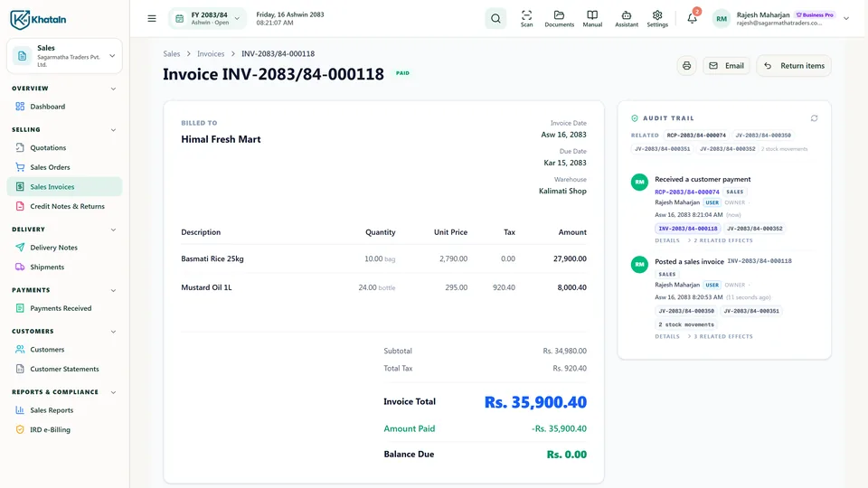The width and height of the screenshot is (868, 488).
Task: Click invoice total Rs. 35,900.40
Action: click(535, 402)
